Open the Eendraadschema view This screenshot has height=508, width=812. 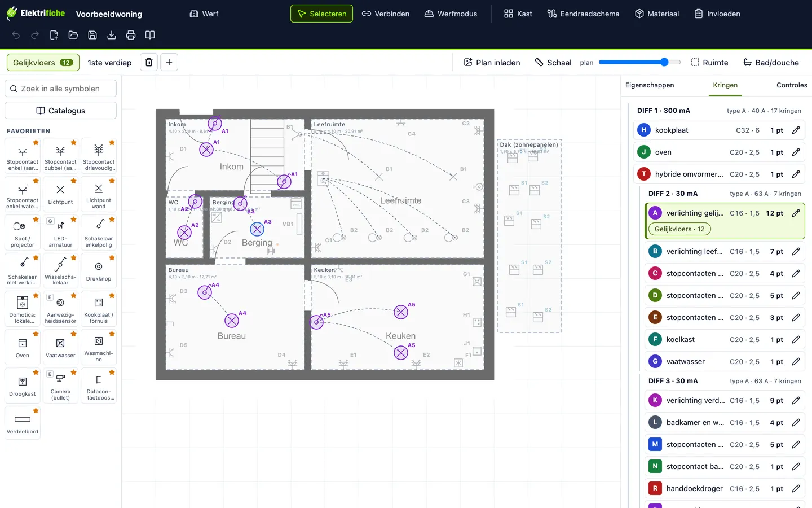583,14
